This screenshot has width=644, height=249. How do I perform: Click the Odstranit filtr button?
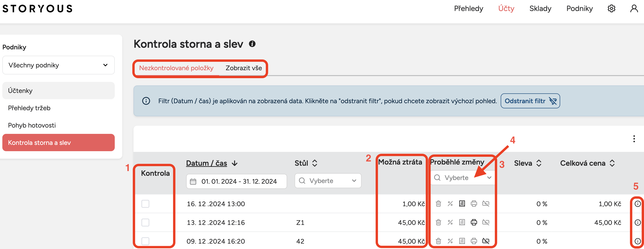click(530, 101)
